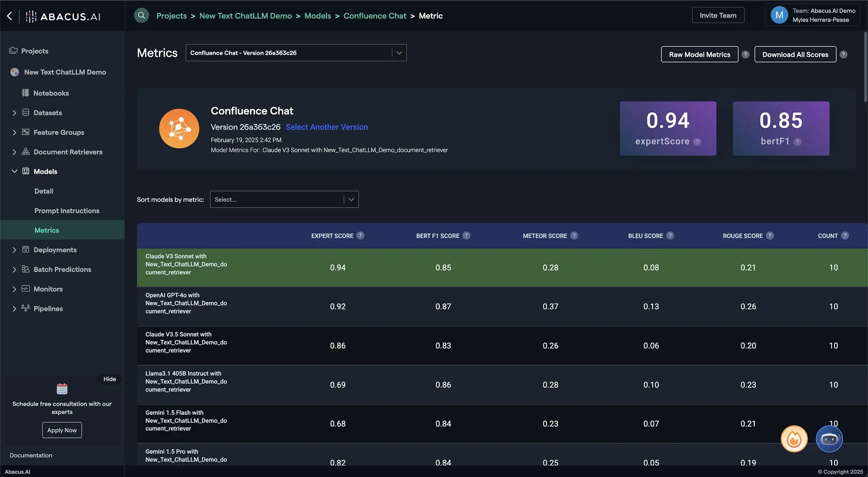Viewport: 868px width, 477px height.
Task: Click the BLEU SCORE column help icon
Action: 670,235
